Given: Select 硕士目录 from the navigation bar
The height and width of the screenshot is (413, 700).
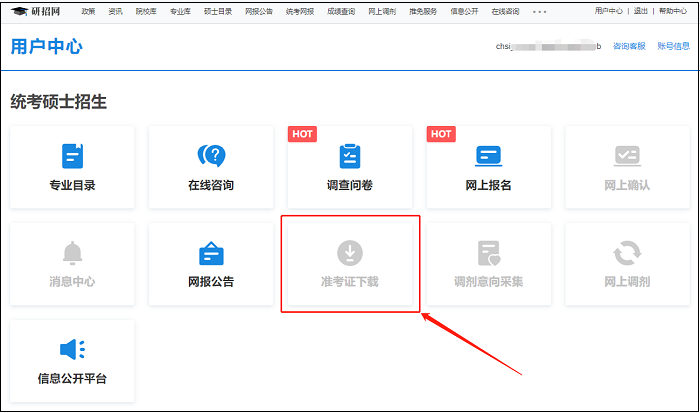Looking at the screenshot, I should pos(218,11).
